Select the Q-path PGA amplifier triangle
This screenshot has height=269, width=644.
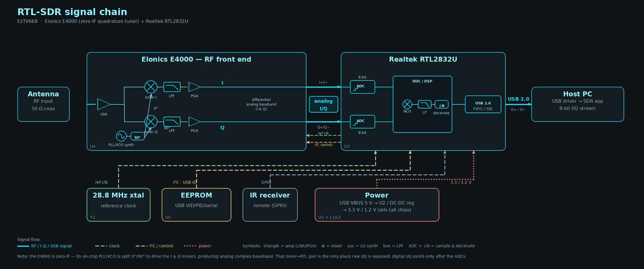[x=194, y=121]
